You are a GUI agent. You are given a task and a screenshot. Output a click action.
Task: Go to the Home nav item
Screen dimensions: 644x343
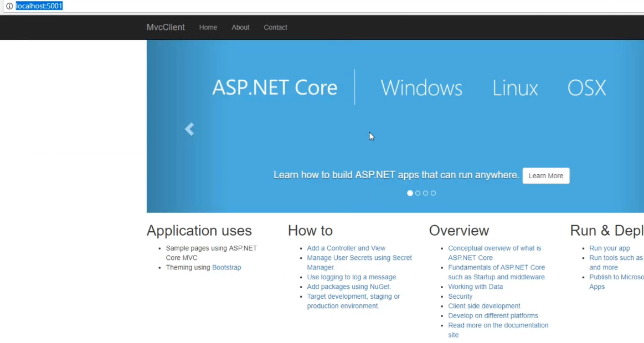[x=208, y=28]
